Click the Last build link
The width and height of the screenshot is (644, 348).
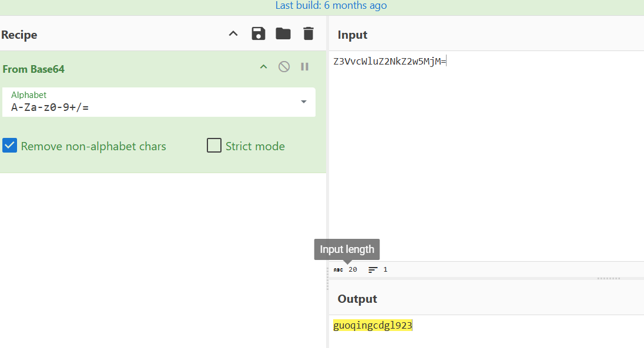pos(331,6)
